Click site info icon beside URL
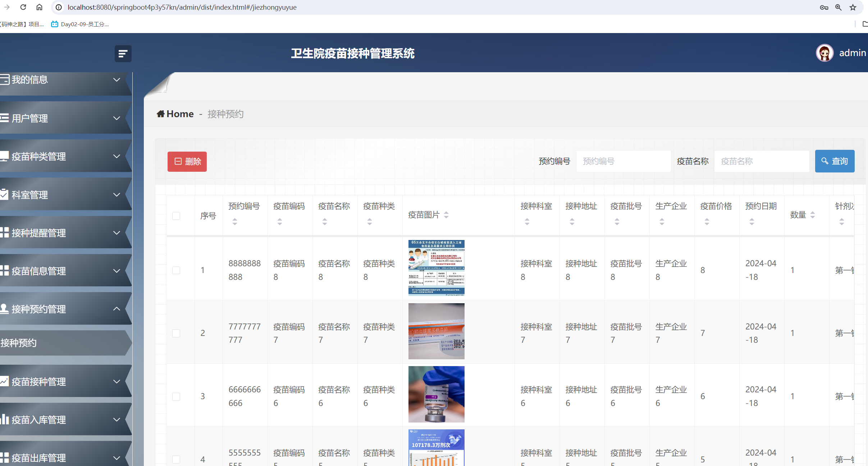The image size is (868, 466). click(59, 7)
